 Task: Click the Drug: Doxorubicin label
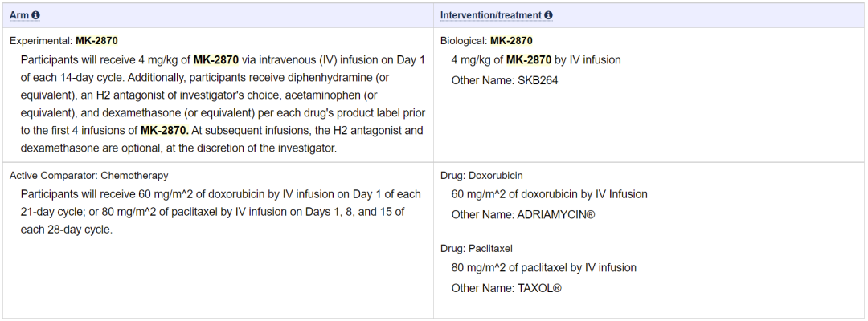(x=481, y=175)
